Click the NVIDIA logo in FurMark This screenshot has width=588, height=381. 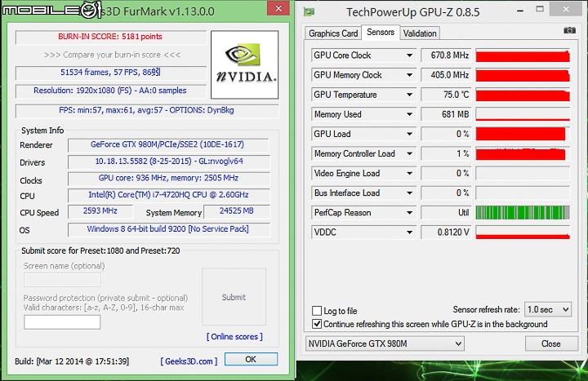click(x=244, y=64)
